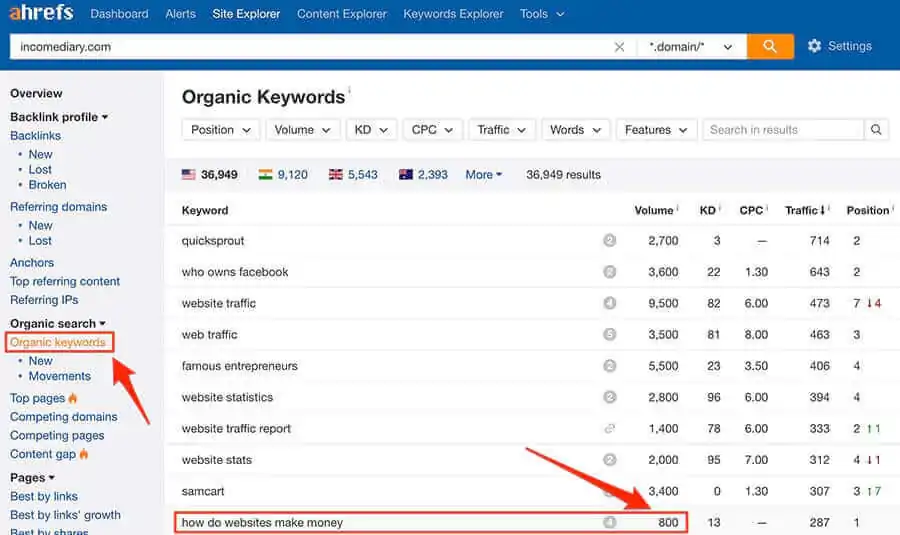900x535 pixels.
Task: Click SERP features badge for quicksprout row
Action: [609, 241]
